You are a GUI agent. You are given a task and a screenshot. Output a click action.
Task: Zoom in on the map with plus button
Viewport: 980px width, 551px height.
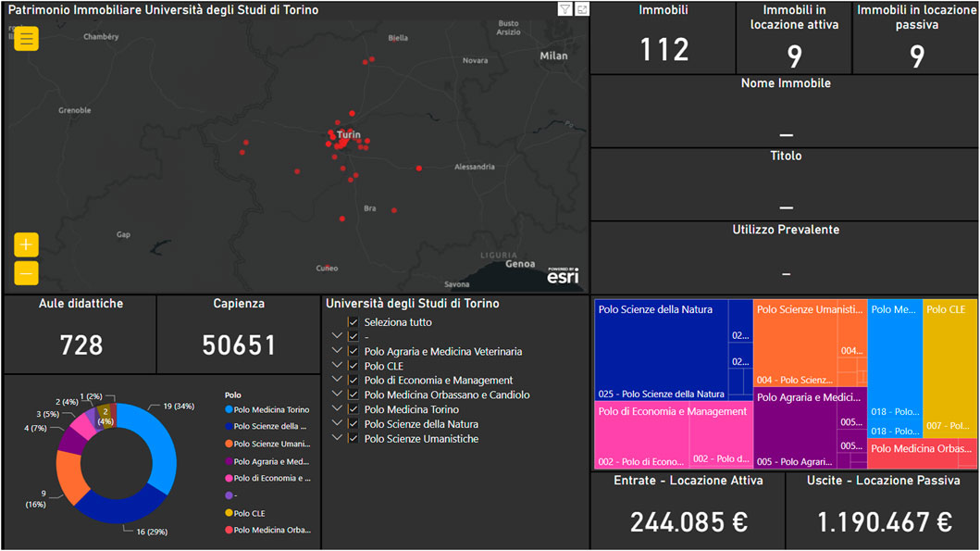point(26,244)
